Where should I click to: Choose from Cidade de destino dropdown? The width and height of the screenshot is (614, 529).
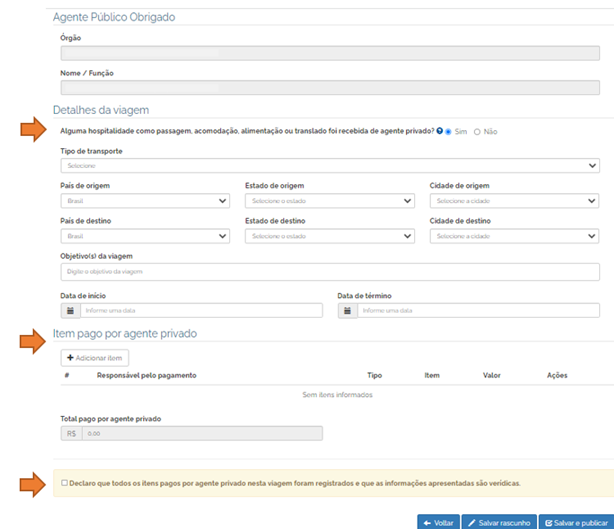tap(514, 236)
